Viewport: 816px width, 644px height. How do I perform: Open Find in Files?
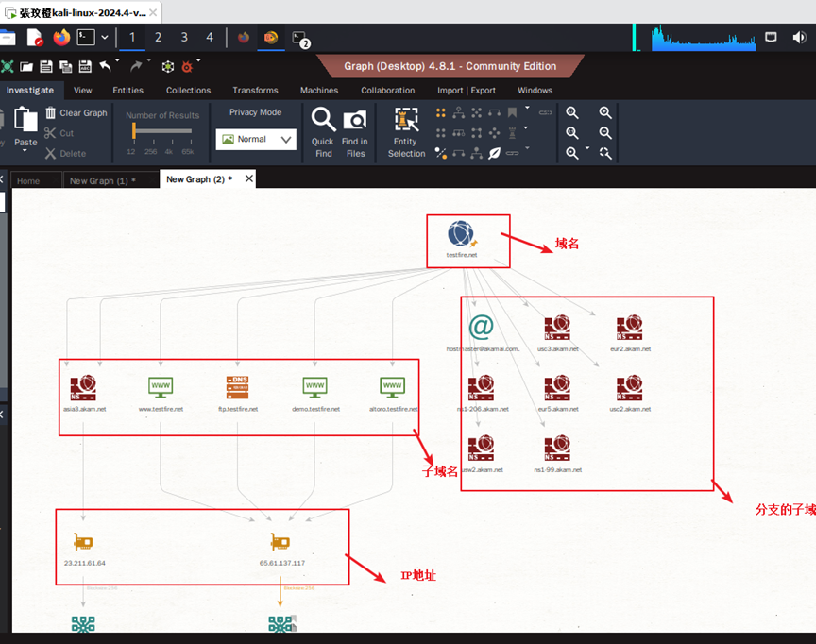(355, 132)
